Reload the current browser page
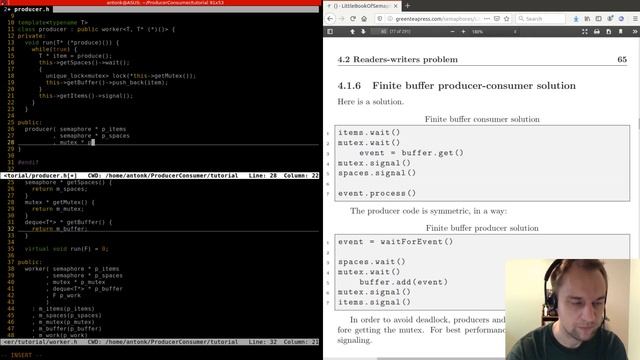640x360 pixels. 353,19
